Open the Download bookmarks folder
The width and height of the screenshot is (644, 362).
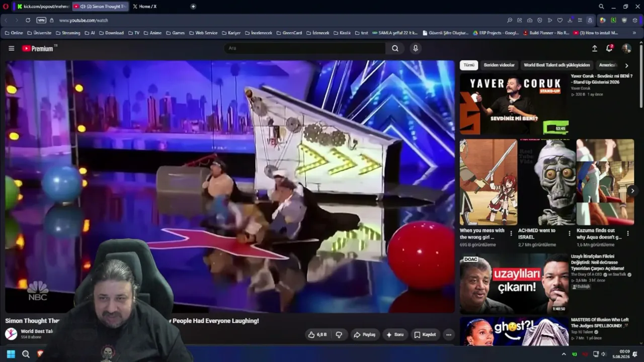pyautogui.click(x=111, y=33)
